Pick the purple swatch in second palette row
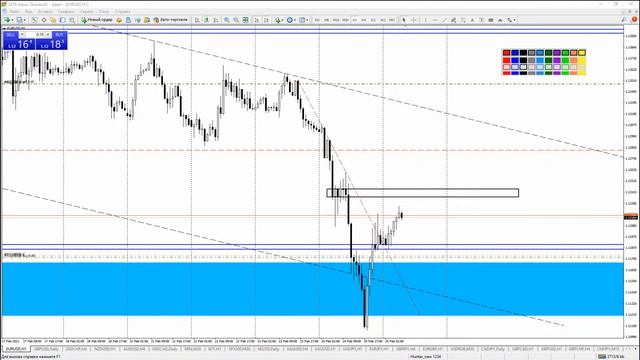The image size is (640, 360). pos(557,60)
